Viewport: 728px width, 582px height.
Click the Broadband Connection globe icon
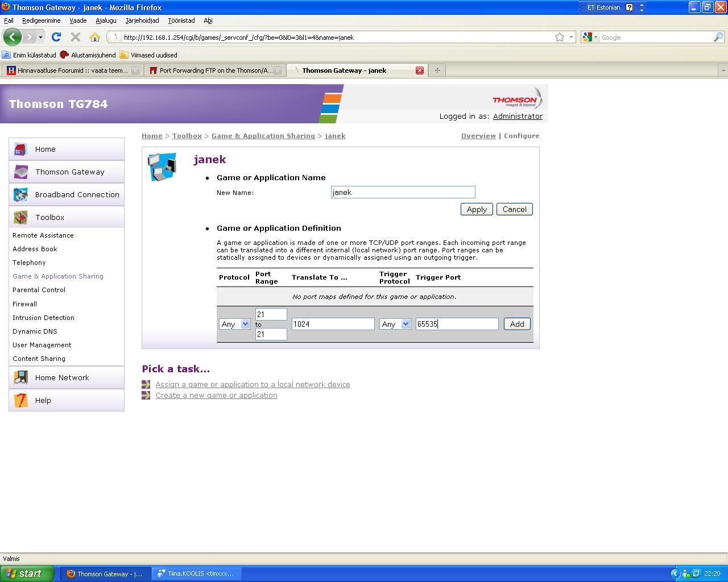click(x=20, y=194)
